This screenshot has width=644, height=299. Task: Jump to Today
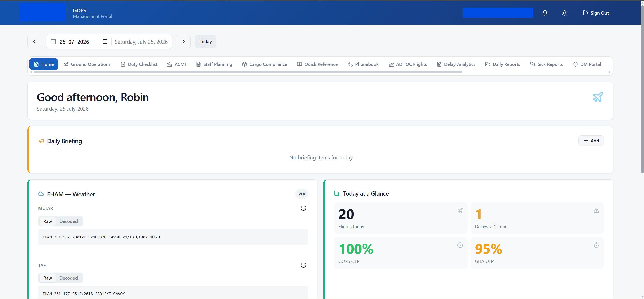[206, 41]
